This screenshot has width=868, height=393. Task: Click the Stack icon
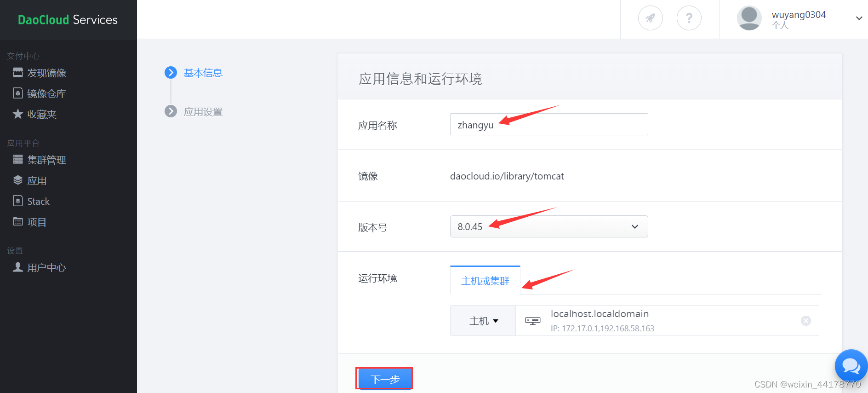17,201
